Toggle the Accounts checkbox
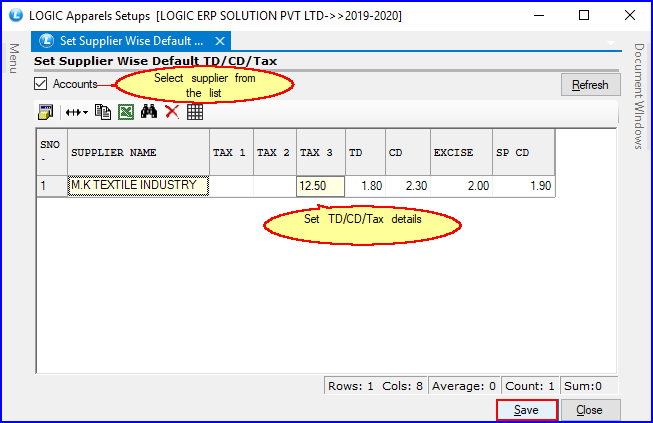The width and height of the screenshot is (653, 423). (x=41, y=84)
